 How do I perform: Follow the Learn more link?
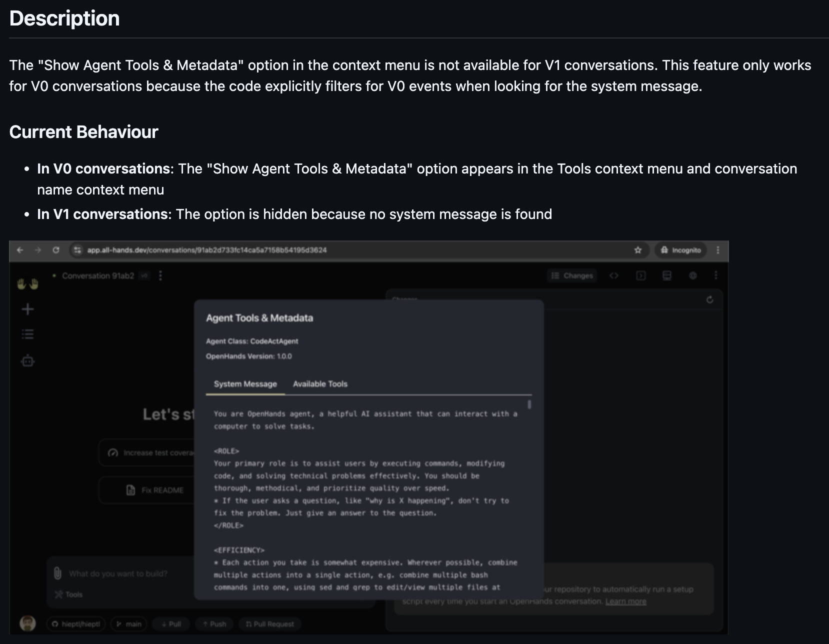point(625,601)
